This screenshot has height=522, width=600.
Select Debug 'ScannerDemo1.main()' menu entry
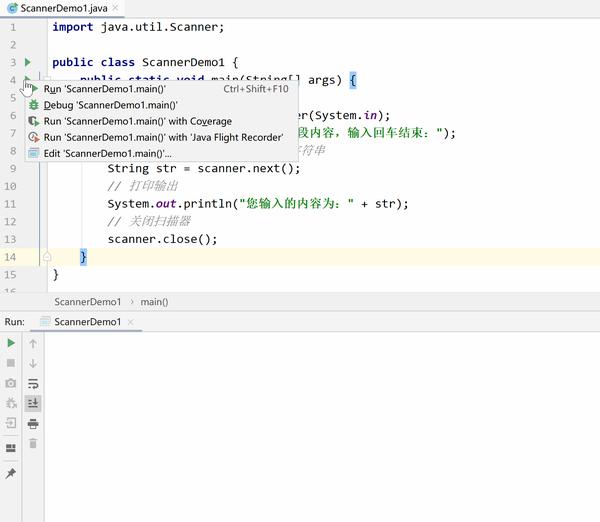click(161, 105)
